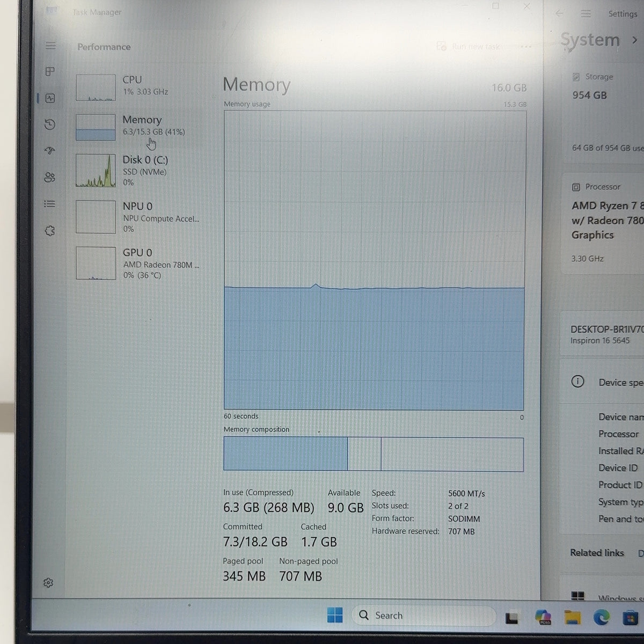The height and width of the screenshot is (644, 644).
Task: Open Settings window navigation menu icon
Action: point(586,13)
